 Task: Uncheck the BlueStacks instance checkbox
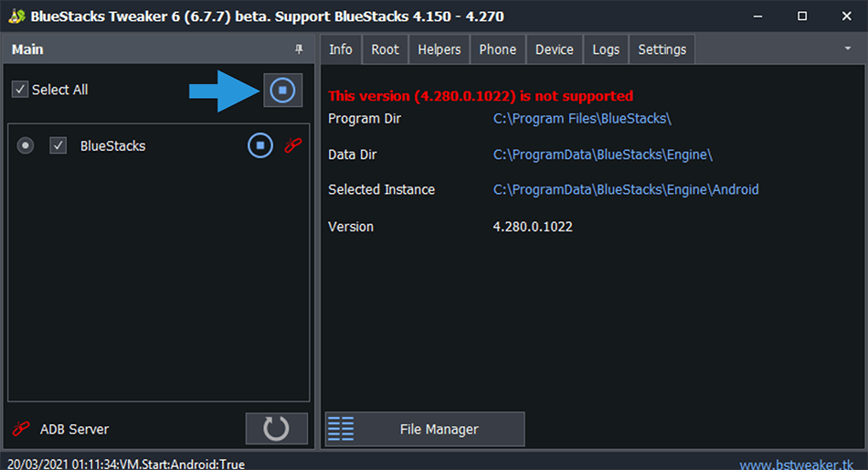(x=58, y=145)
